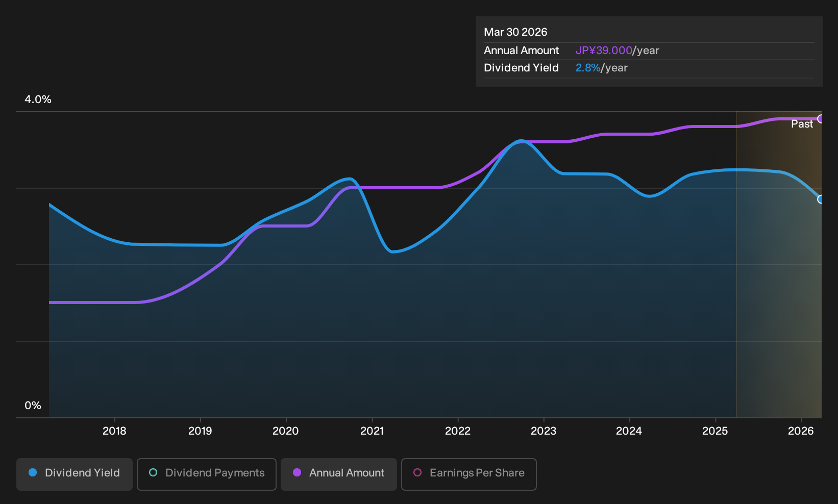
Task: Click the 4.0% y-axis label
Action: click(x=38, y=99)
